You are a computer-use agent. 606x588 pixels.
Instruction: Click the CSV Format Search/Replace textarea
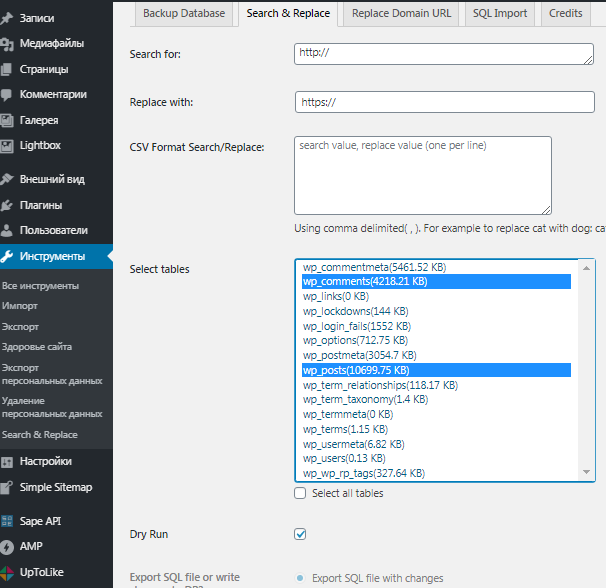click(422, 175)
